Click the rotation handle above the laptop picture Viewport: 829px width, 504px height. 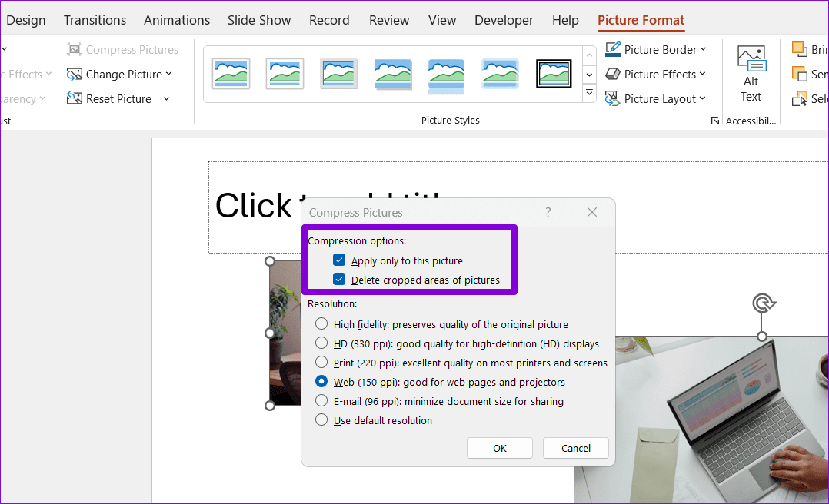[762, 303]
